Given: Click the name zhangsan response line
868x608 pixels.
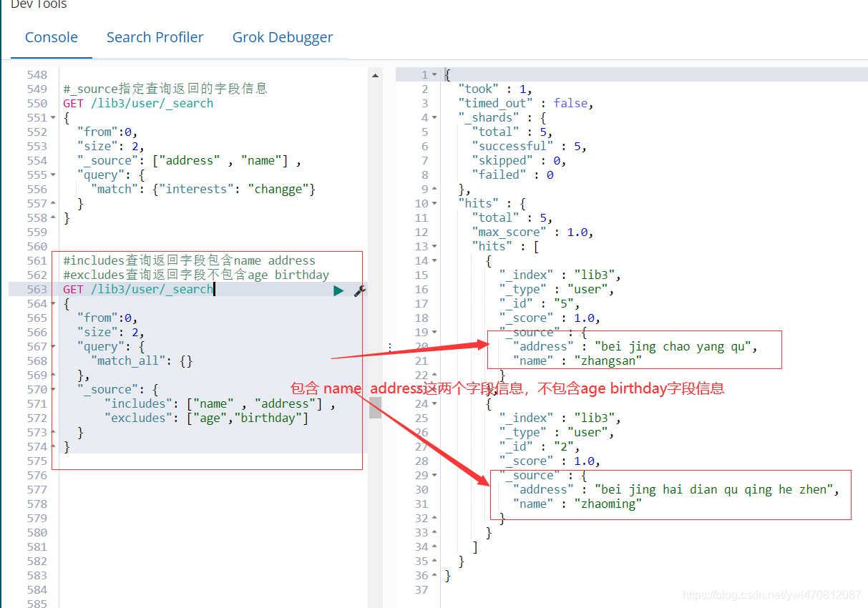Looking at the screenshot, I should [577, 361].
